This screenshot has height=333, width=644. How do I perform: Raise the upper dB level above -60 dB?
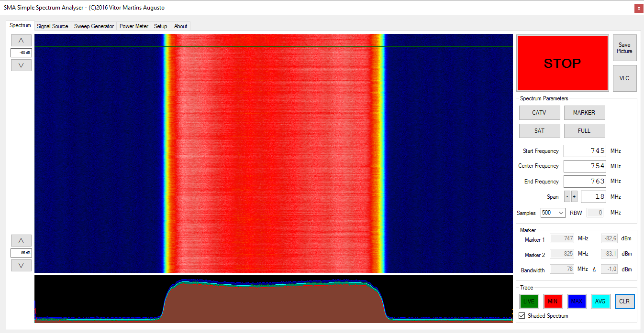21,41
